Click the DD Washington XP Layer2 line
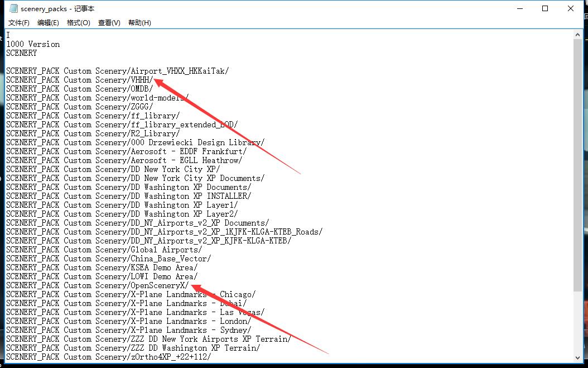Screen dimensions: 588x368 pyautogui.click(x=122, y=214)
